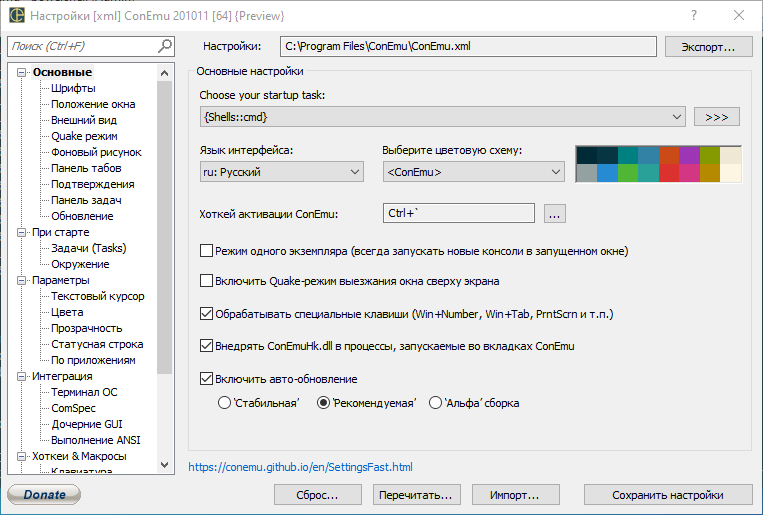The image size is (763, 515).
Task: Click the hotkey chooser '...' button
Action: 555,213
